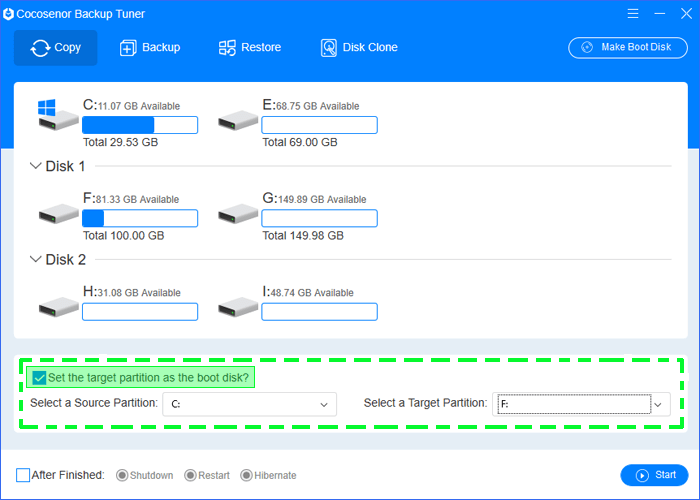
Task: Choose the Hibernate radio option
Action: (246, 475)
